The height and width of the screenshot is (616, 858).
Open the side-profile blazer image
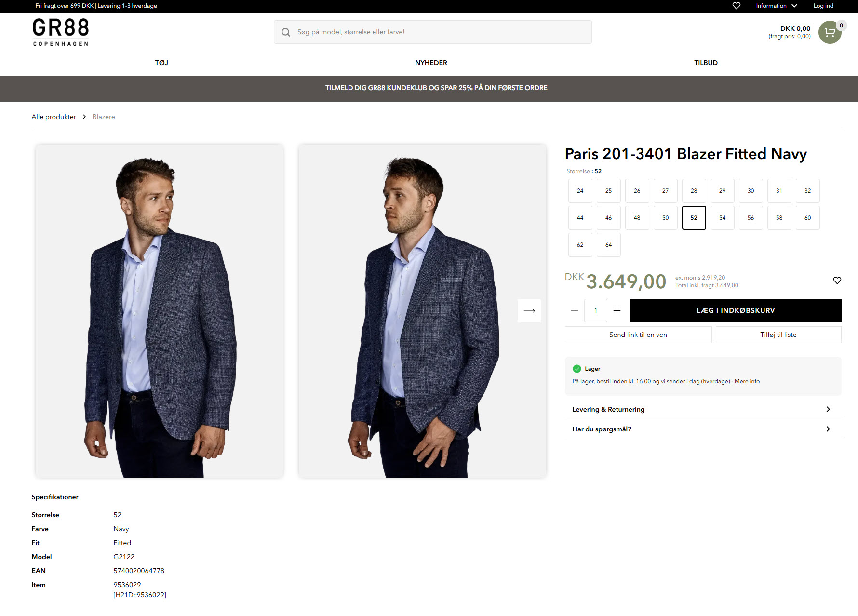click(x=422, y=311)
